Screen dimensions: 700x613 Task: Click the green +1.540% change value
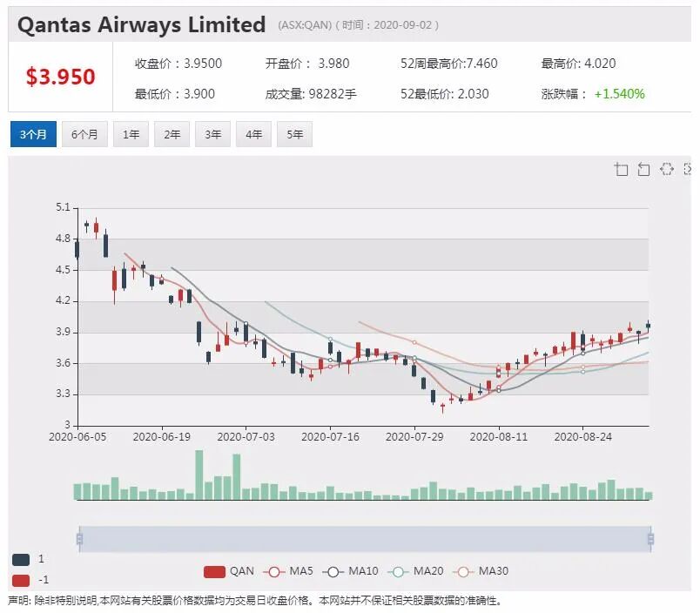[x=619, y=94]
